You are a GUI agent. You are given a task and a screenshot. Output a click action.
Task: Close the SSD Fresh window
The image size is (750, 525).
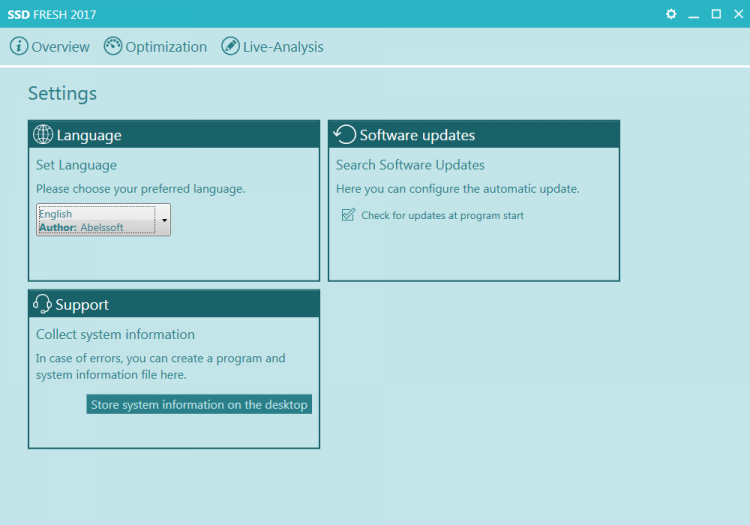pyautogui.click(x=739, y=14)
